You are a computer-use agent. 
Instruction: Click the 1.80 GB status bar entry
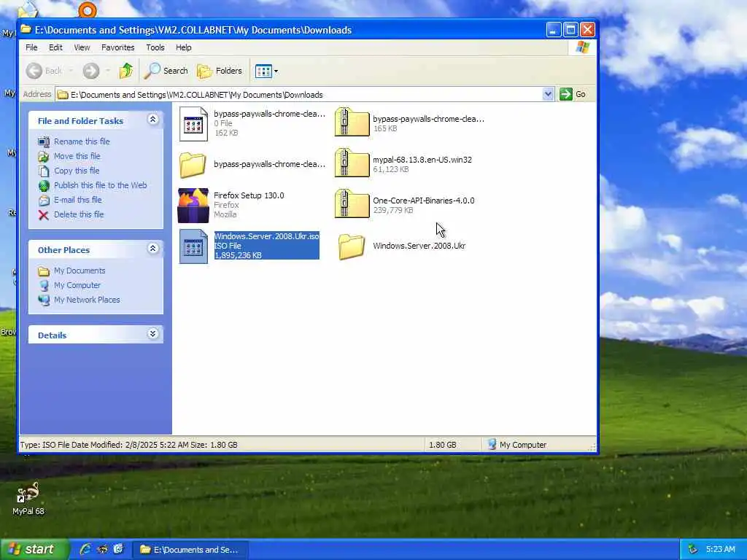[443, 445]
